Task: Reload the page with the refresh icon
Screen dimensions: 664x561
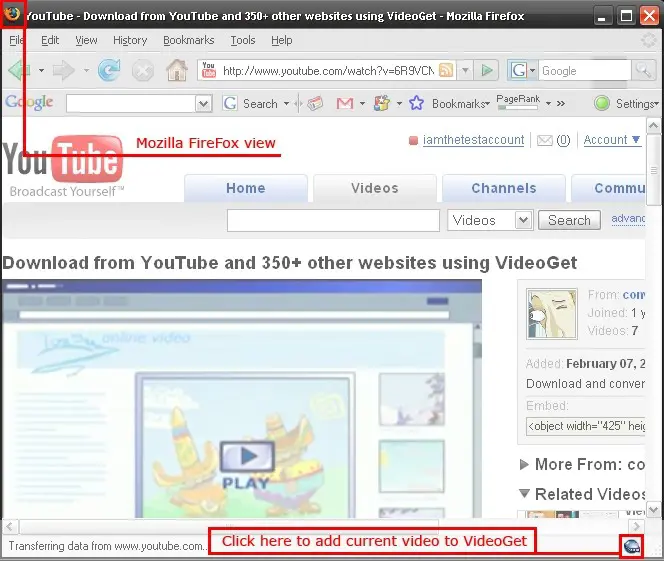Action: click(109, 70)
